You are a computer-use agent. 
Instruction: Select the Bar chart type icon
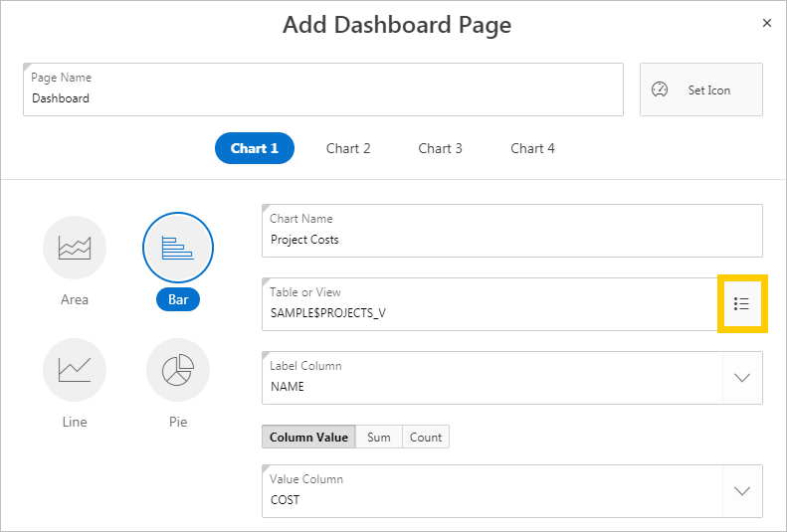[178, 248]
